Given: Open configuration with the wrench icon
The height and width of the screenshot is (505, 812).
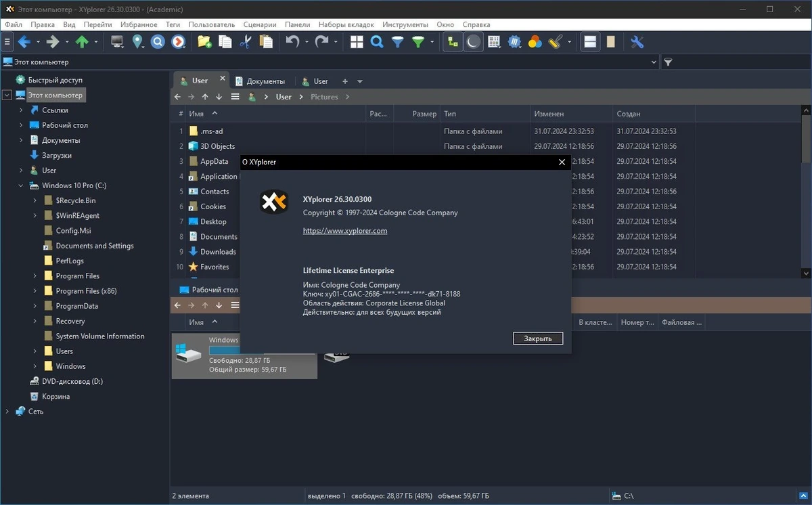Looking at the screenshot, I should pyautogui.click(x=637, y=42).
